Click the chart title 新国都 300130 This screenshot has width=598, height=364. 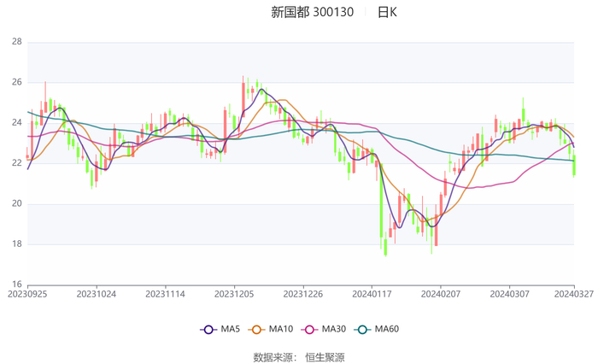[x=312, y=12]
